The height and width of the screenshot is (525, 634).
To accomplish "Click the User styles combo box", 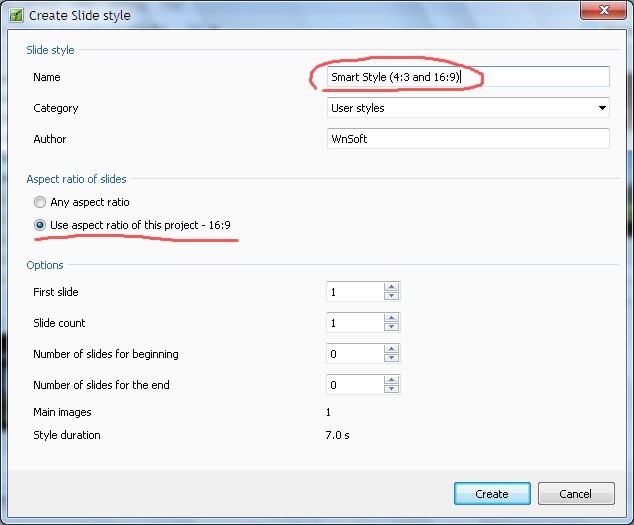I will point(468,108).
